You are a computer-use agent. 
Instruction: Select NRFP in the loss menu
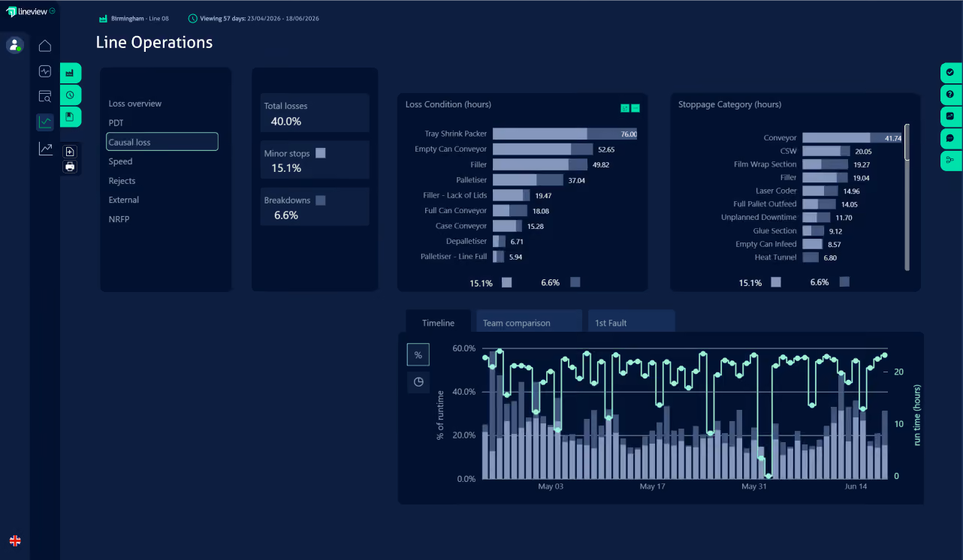click(x=119, y=219)
